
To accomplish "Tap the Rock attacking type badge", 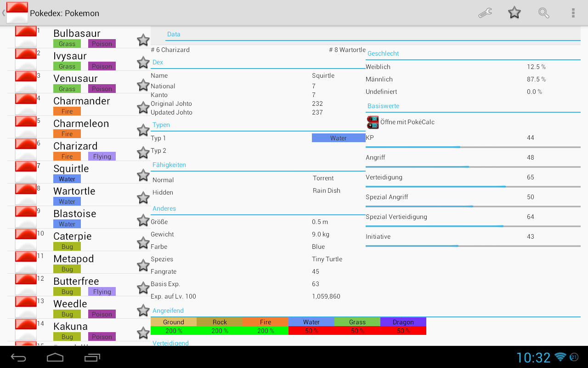I will tap(220, 322).
